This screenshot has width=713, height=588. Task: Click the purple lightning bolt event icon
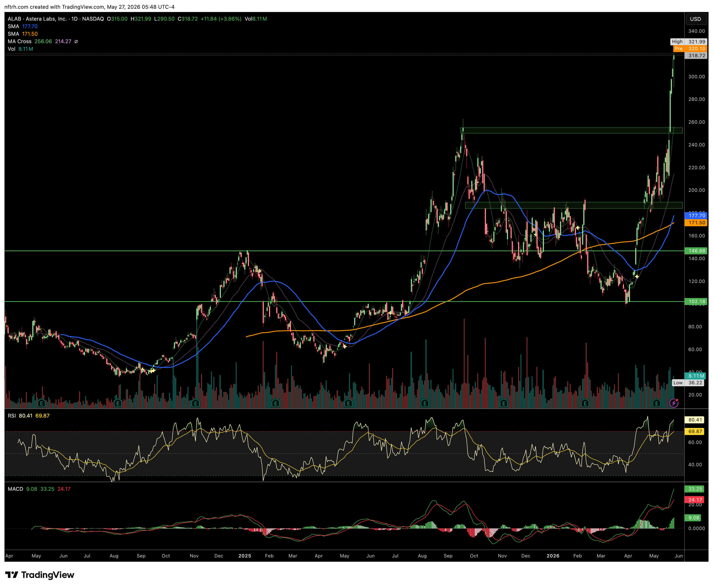[674, 403]
